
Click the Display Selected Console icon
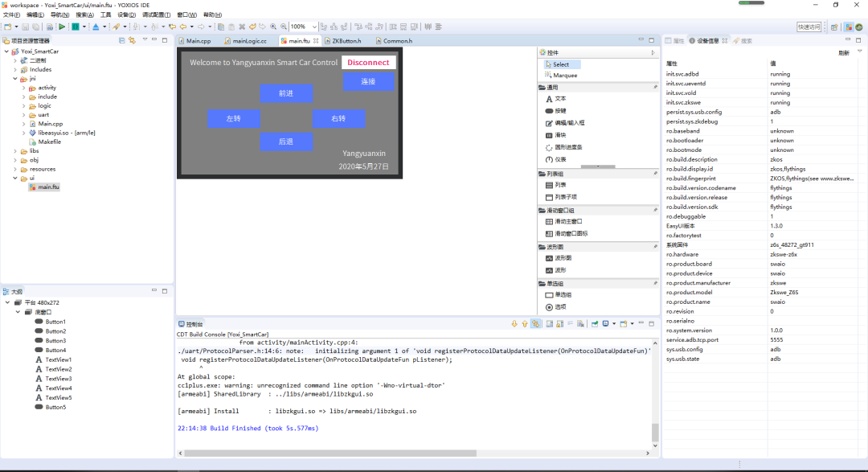click(606, 324)
